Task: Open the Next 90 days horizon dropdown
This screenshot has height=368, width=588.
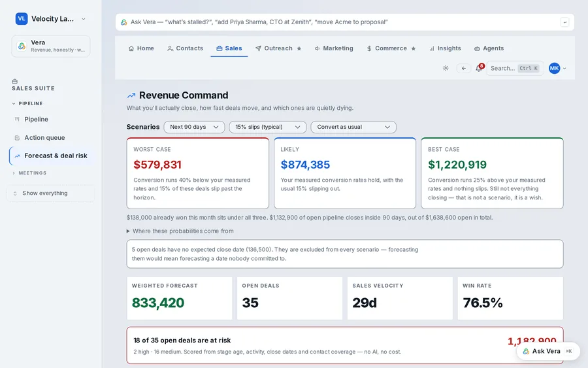Action: tap(194, 127)
